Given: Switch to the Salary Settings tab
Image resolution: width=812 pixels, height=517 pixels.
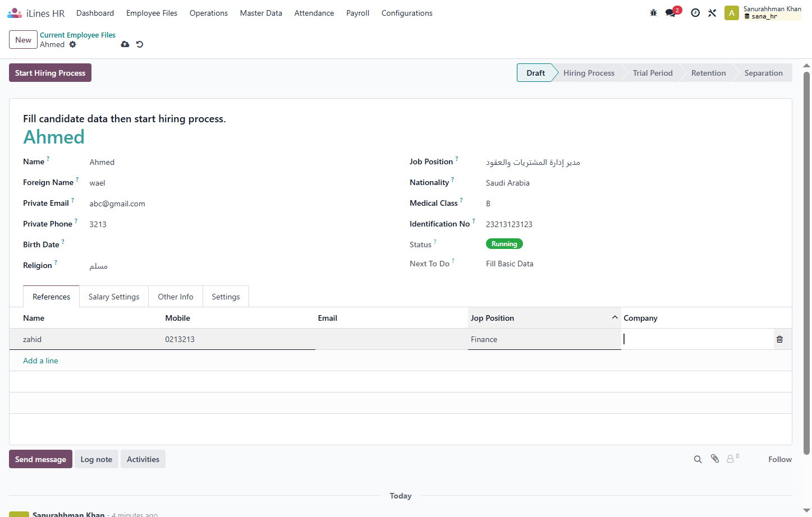Looking at the screenshot, I should [x=114, y=297].
